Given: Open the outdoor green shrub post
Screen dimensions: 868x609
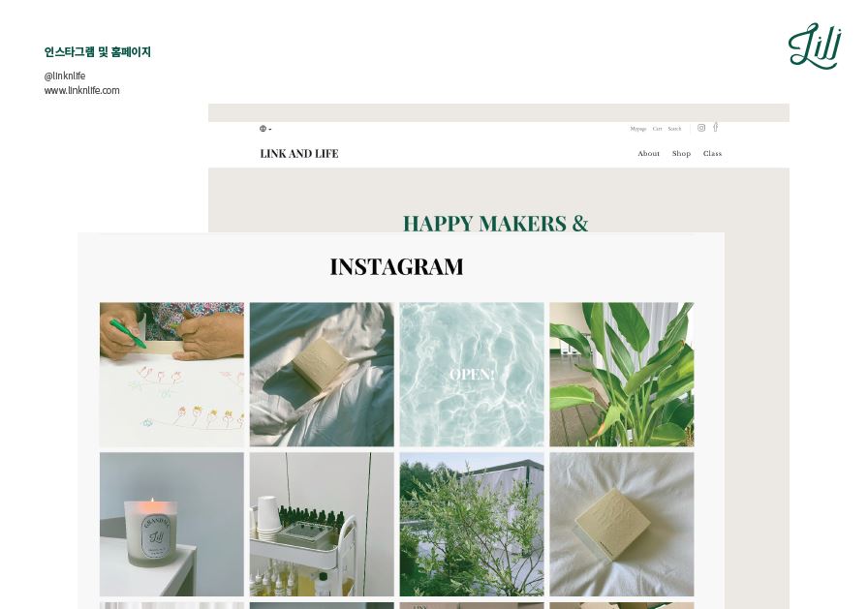Looking at the screenshot, I should point(472,525).
